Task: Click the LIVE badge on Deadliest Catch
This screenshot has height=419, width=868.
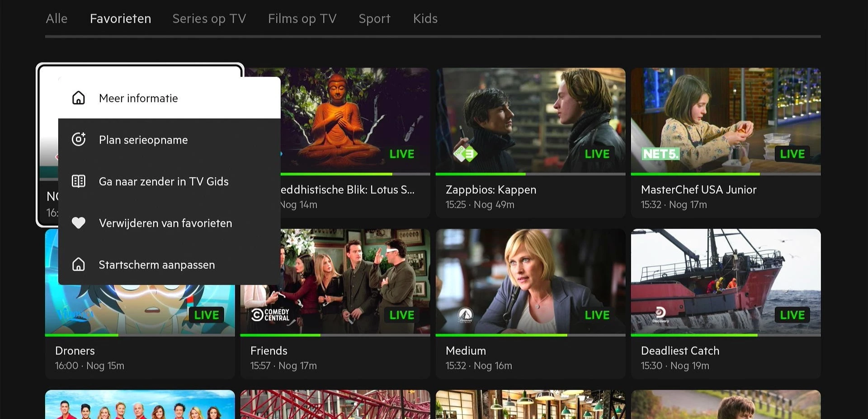Action: coord(793,315)
